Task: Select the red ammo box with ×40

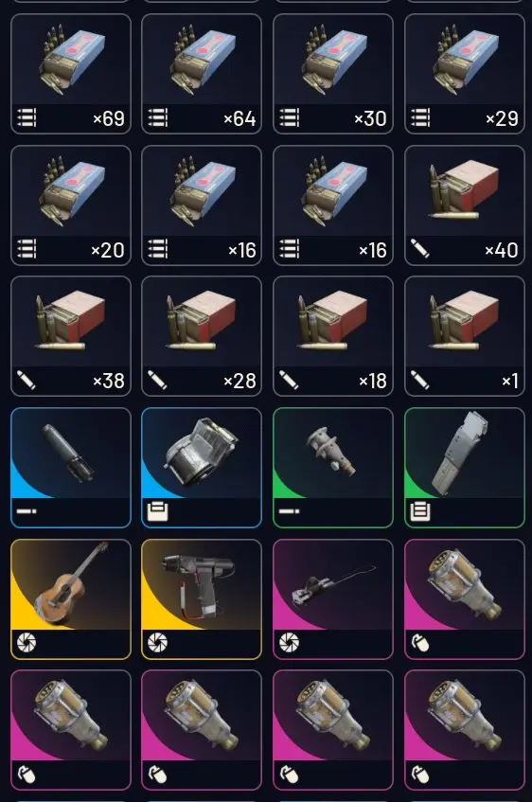Action: pos(465,205)
